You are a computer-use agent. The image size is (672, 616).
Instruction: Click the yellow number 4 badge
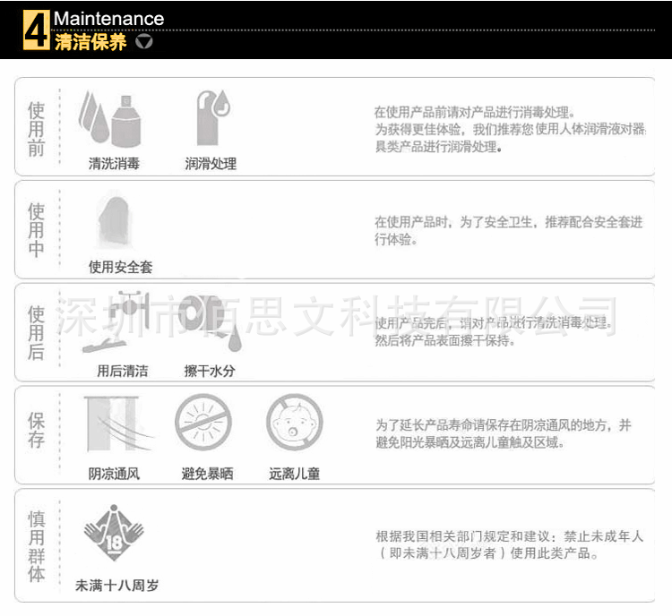(x=37, y=30)
